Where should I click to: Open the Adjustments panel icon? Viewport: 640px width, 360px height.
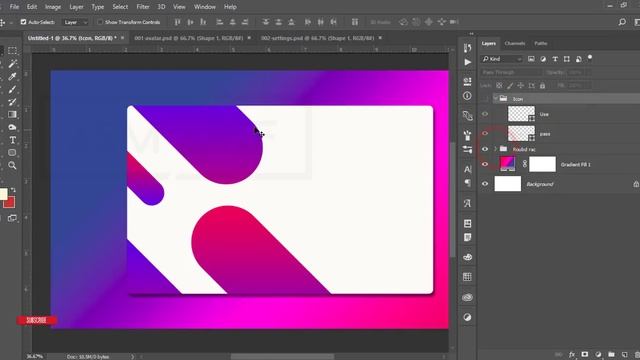[x=467, y=317]
